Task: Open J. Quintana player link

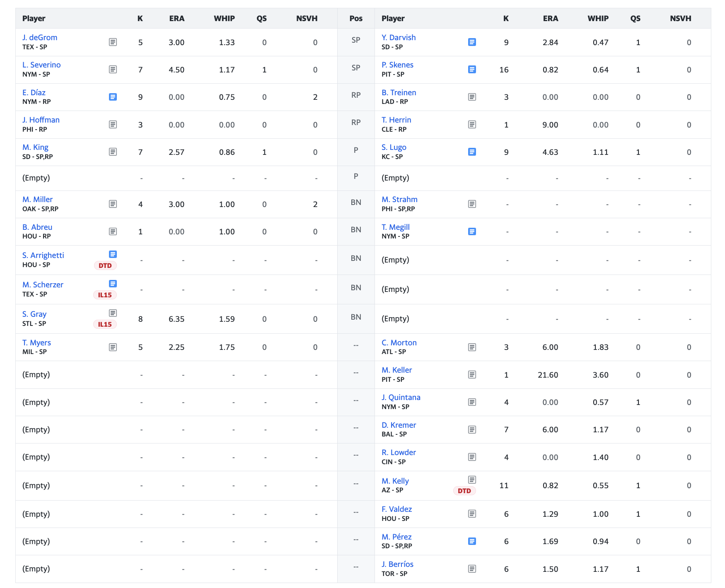Action: click(x=401, y=397)
